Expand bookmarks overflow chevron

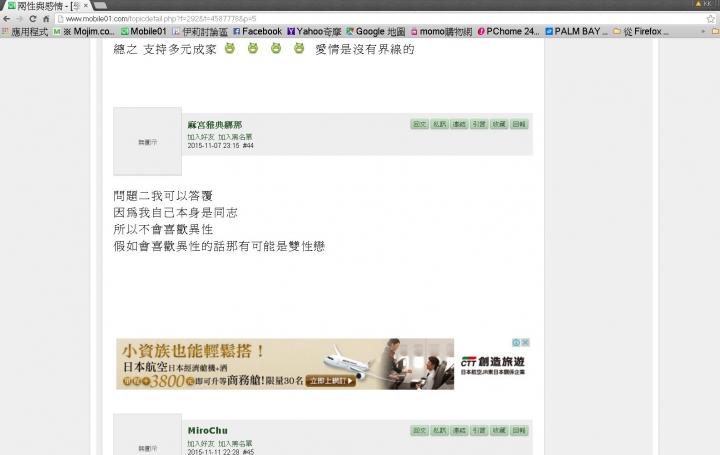click(703, 32)
